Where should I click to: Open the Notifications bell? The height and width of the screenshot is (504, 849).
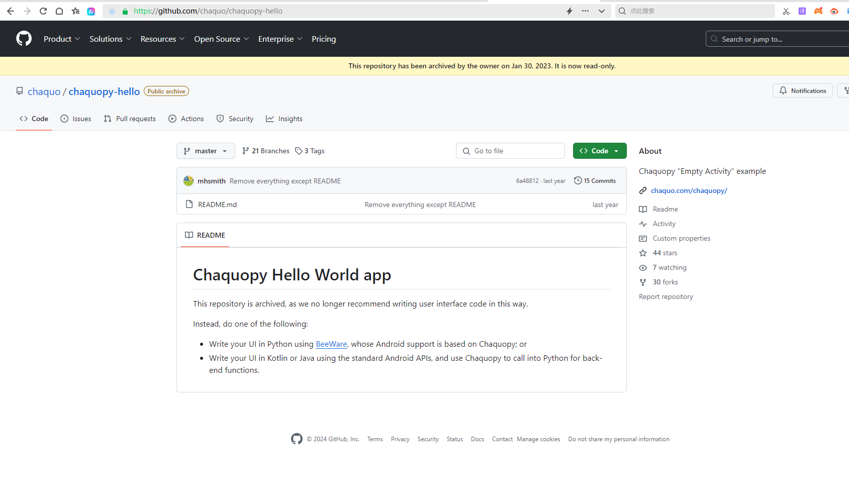tap(802, 90)
